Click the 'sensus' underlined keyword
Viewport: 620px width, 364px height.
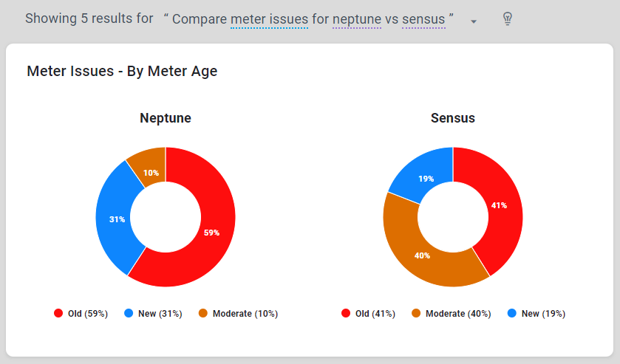[x=423, y=18]
